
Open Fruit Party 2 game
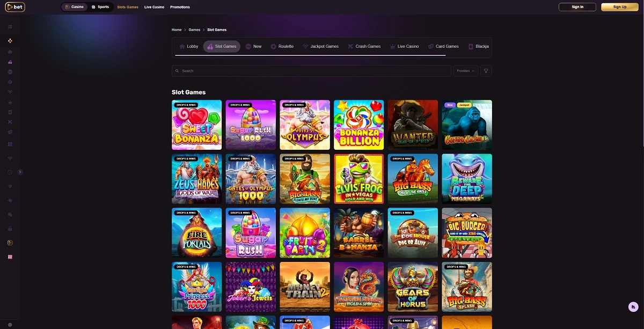305,233
